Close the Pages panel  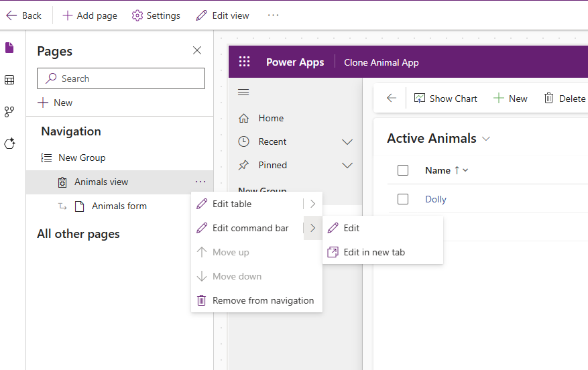point(197,50)
